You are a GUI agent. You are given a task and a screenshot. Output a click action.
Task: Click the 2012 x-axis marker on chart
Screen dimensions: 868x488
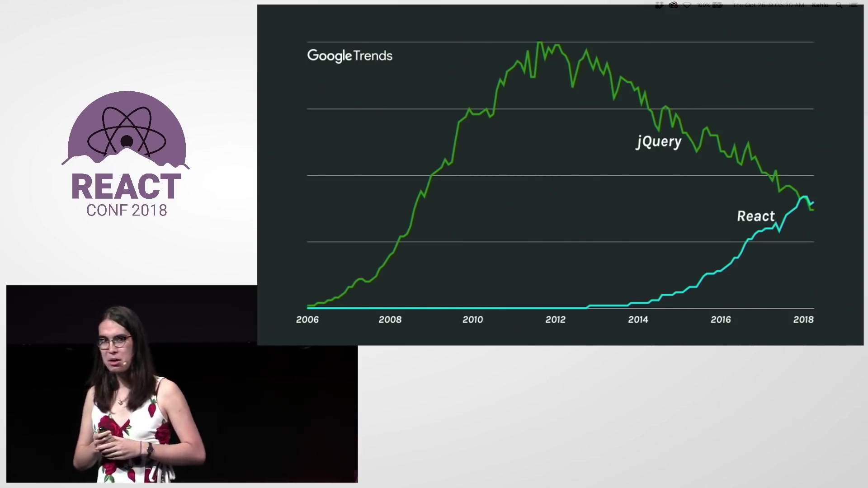click(554, 319)
